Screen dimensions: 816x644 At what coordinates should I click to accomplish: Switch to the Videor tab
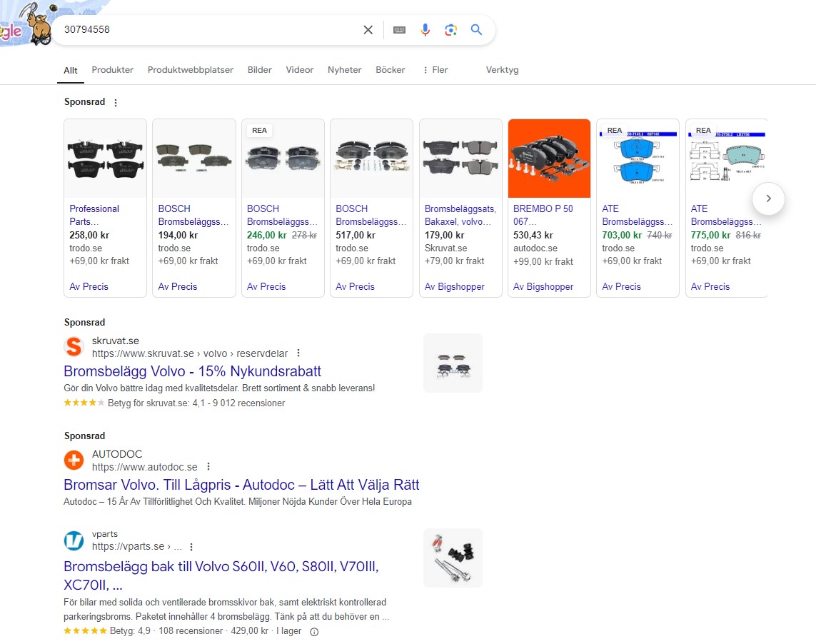coord(300,70)
